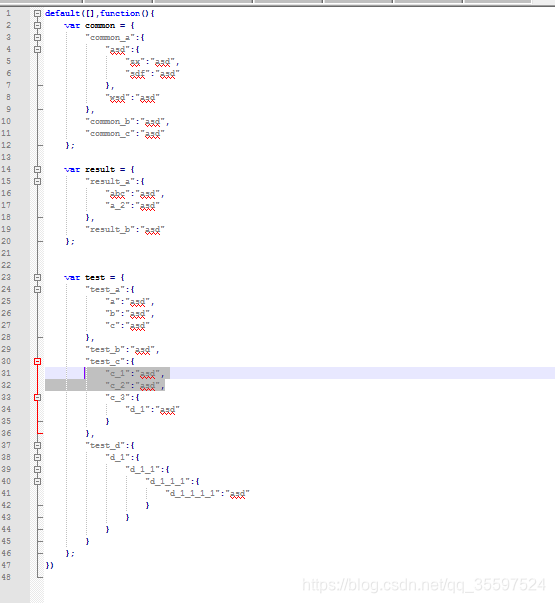
Task: Click the "sdf" key on line 6
Action: pyautogui.click(x=137, y=73)
